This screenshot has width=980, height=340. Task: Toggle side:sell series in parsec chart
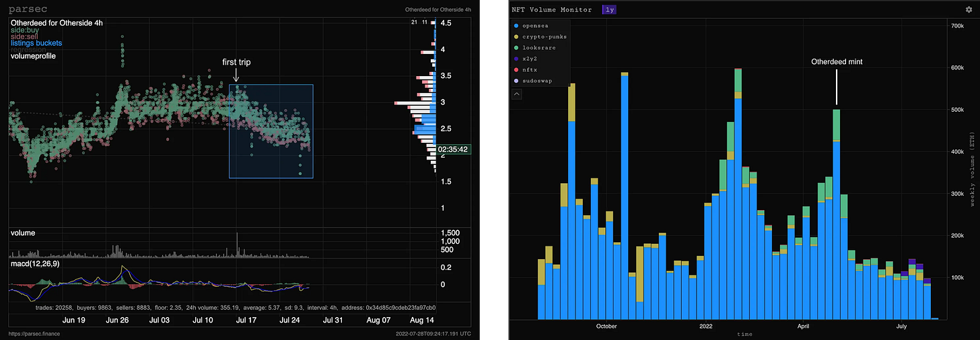tap(24, 38)
